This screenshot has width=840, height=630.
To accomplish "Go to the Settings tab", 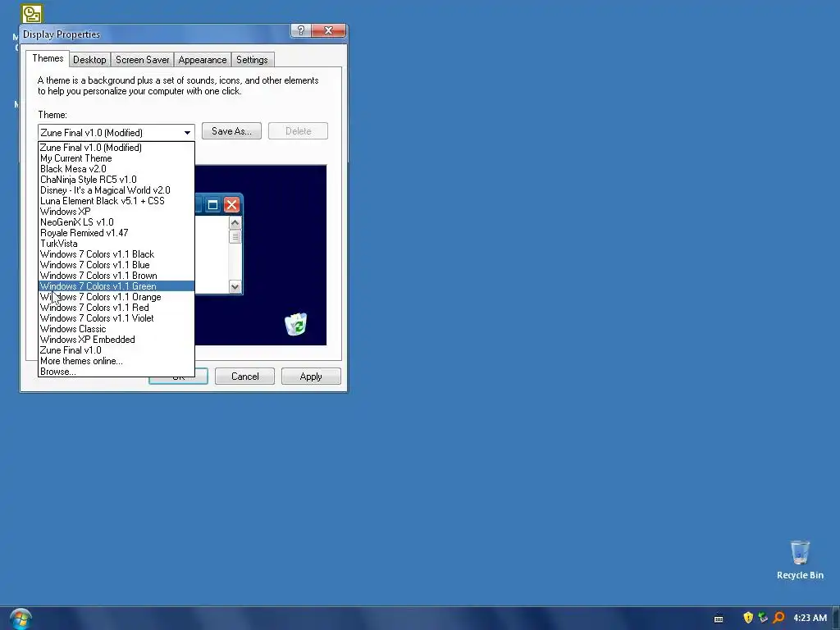I will tap(252, 59).
